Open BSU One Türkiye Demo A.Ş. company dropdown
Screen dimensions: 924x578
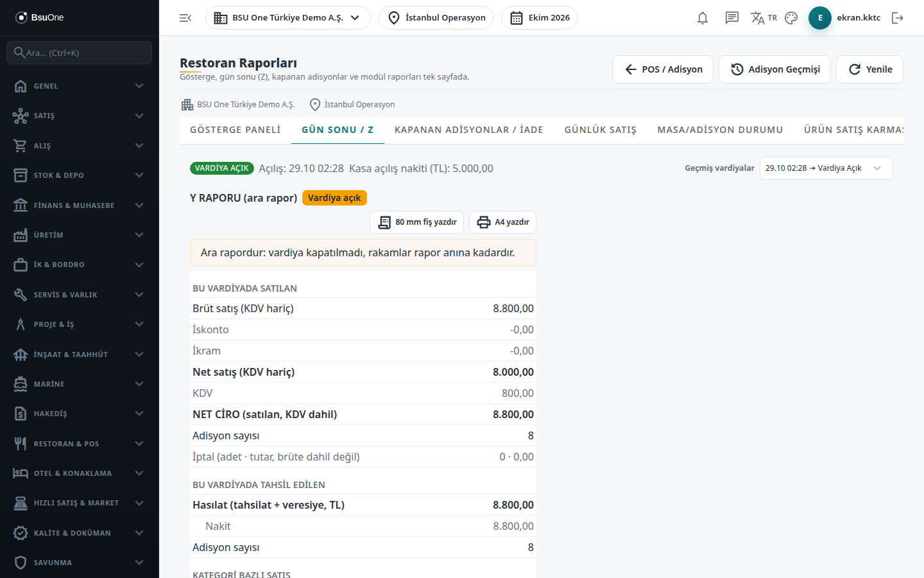288,18
